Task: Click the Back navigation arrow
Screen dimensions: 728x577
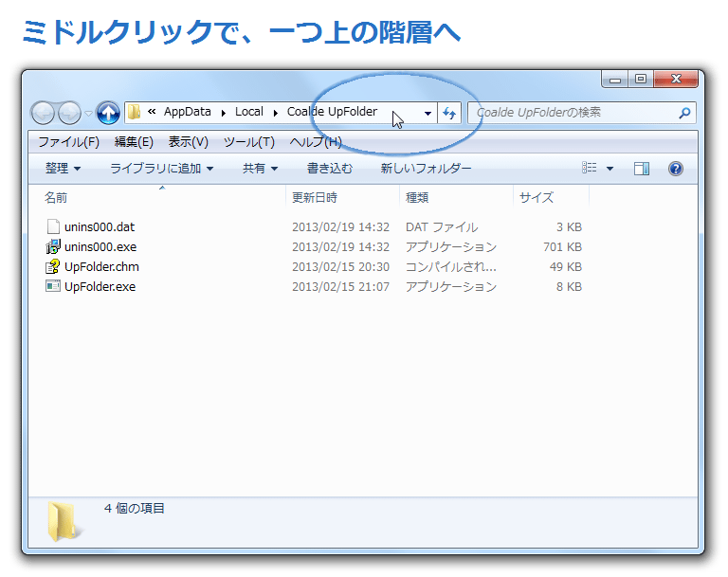Action: 44,113
